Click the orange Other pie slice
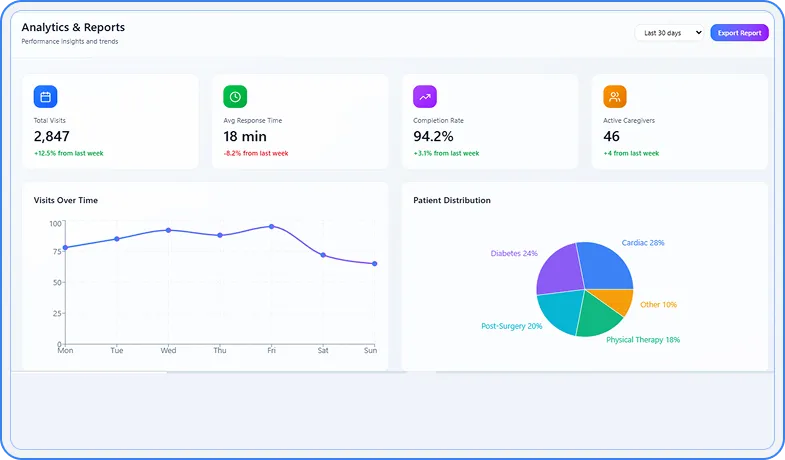Screen dimensions: 785x460 point(622,300)
